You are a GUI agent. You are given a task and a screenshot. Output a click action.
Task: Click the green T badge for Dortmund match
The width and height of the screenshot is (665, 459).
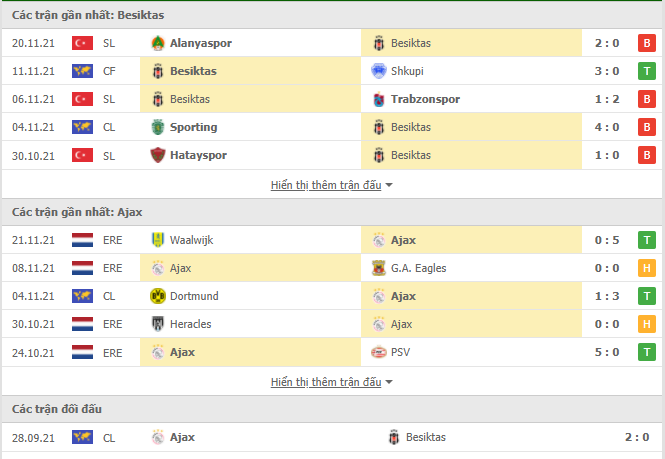647,296
